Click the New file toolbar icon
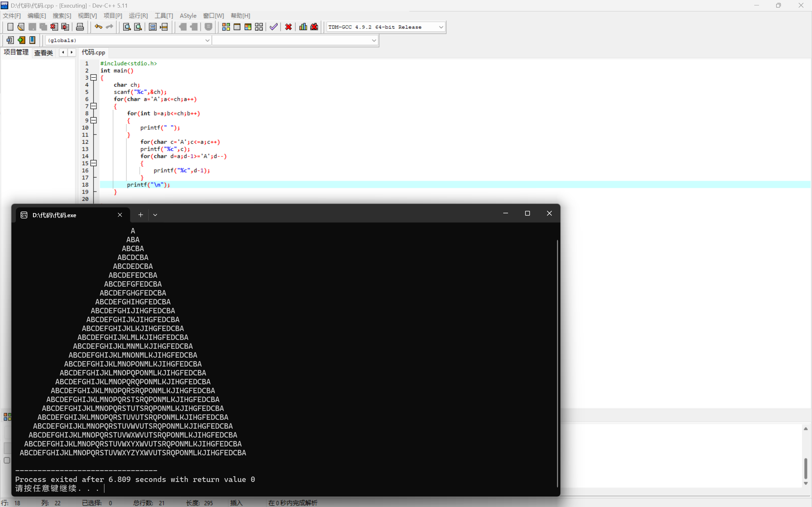Viewport: 812px width, 507px height. pos(10,27)
